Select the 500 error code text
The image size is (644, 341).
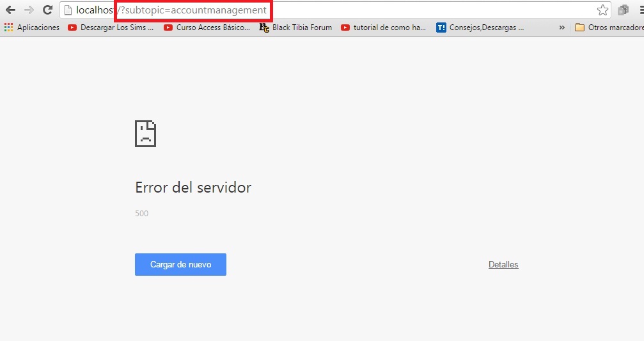pyautogui.click(x=142, y=213)
